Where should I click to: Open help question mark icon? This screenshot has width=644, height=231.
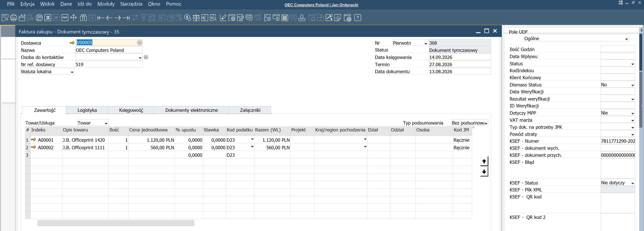(x=358, y=18)
